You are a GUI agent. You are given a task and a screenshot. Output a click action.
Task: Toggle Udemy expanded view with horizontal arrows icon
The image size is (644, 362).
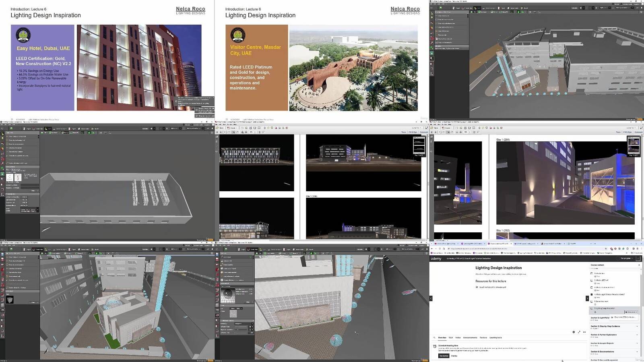point(584,332)
